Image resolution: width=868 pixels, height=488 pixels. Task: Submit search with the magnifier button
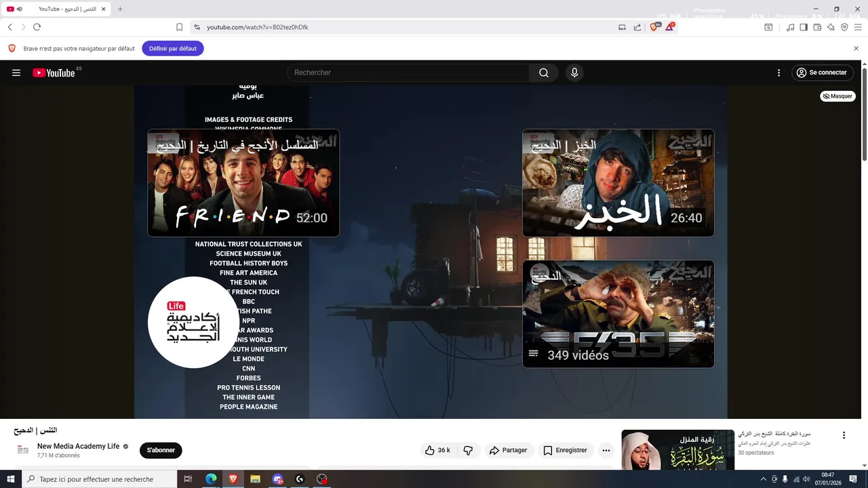point(544,73)
